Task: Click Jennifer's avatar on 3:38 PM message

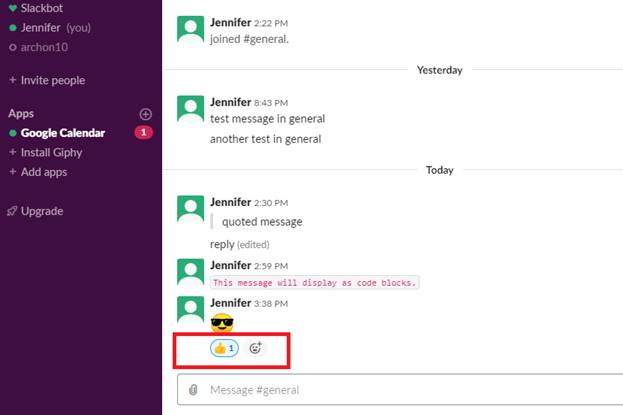Action: (x=191, y=310)
